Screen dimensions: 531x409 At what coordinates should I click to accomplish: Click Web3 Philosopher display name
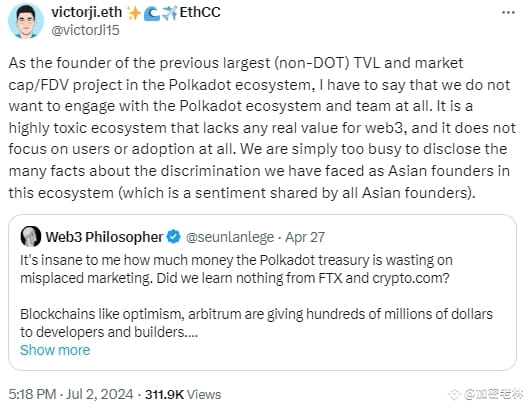(x=104, y=237)
